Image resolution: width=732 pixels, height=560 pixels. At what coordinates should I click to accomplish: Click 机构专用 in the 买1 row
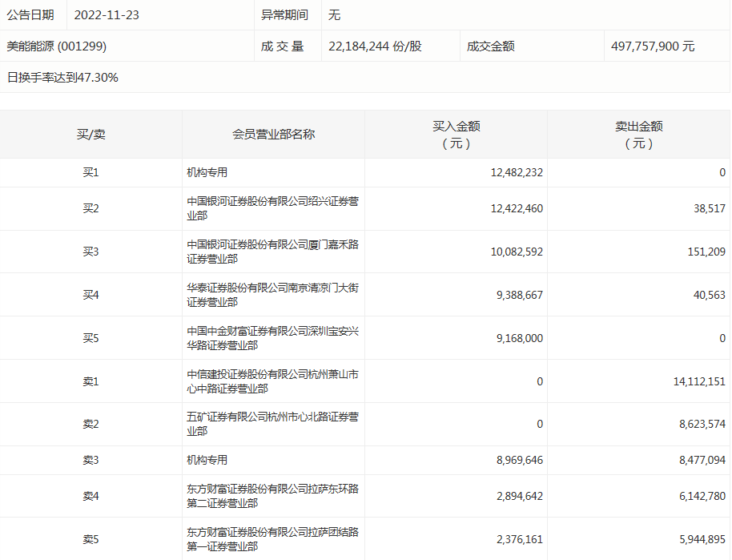[x=207, y=172]
